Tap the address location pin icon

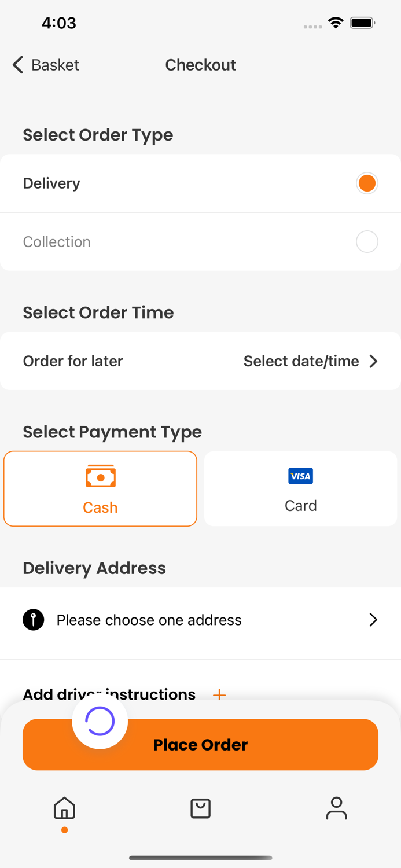tap(34, 620)
